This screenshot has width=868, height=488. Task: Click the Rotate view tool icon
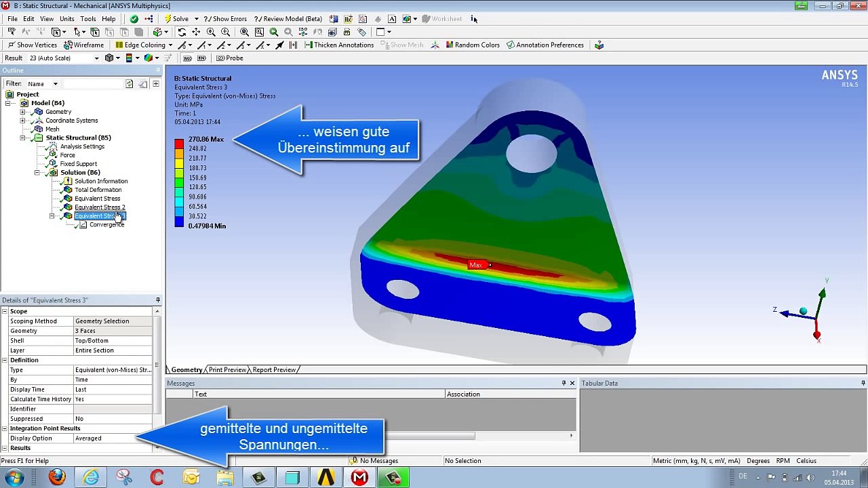click(182, 32)
